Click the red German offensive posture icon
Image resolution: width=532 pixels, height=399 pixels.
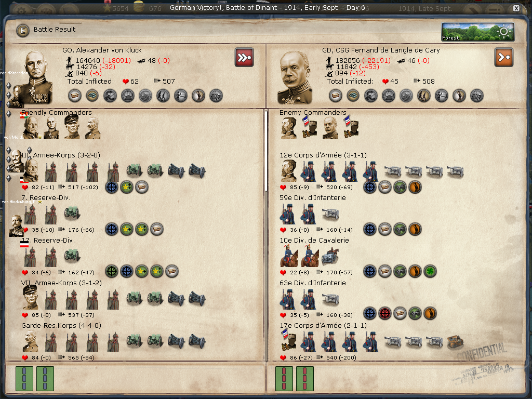coord(244,57)
